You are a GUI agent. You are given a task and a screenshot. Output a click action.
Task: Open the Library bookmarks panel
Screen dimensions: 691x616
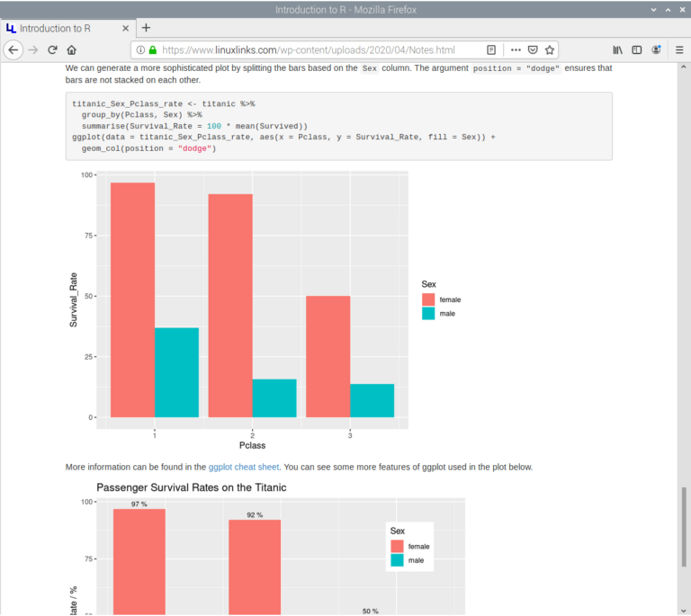618,49
